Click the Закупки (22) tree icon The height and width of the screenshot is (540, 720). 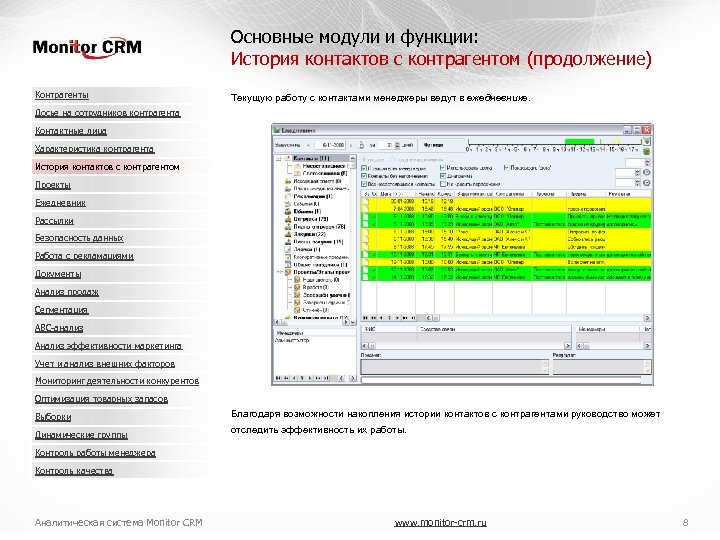(288, 234)
